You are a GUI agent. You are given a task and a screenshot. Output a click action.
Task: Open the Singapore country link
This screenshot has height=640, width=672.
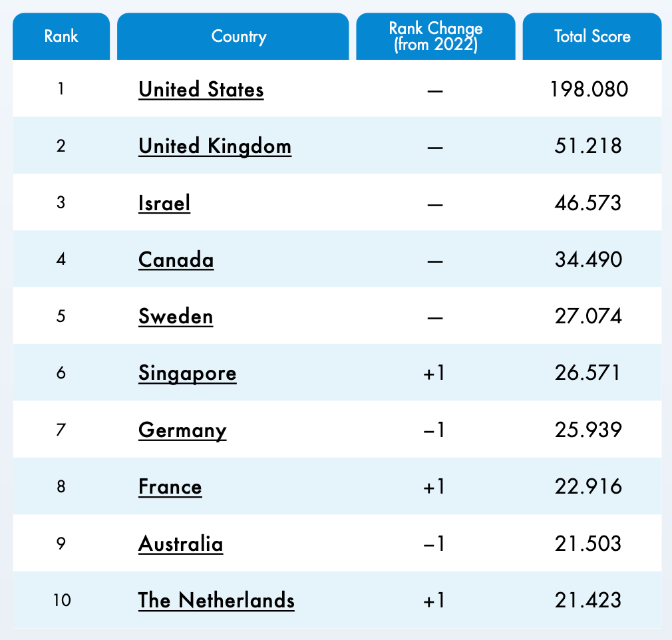(188, 373)
